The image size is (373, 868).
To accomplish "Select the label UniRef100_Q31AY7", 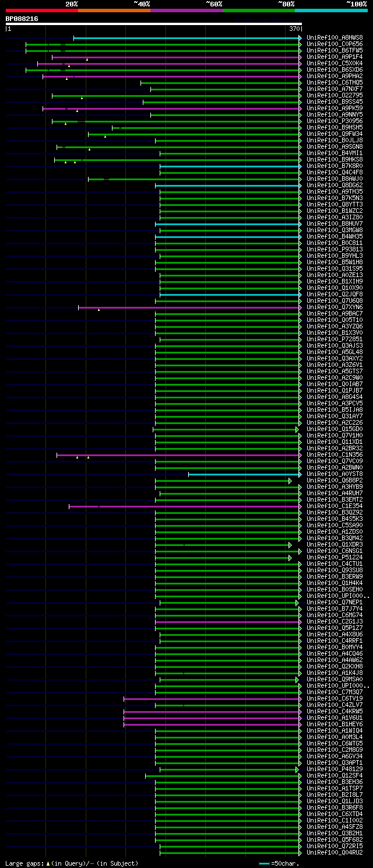I will tap(335, 416).
